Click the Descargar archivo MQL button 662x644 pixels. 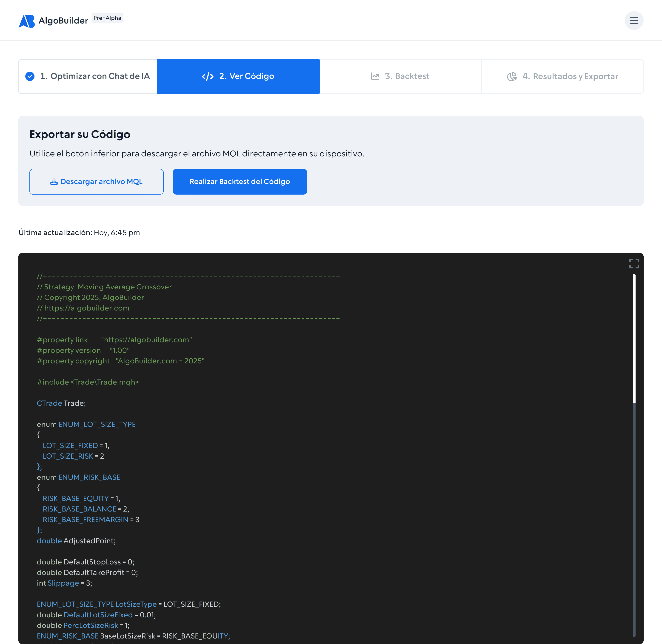(x=96, y=182)
